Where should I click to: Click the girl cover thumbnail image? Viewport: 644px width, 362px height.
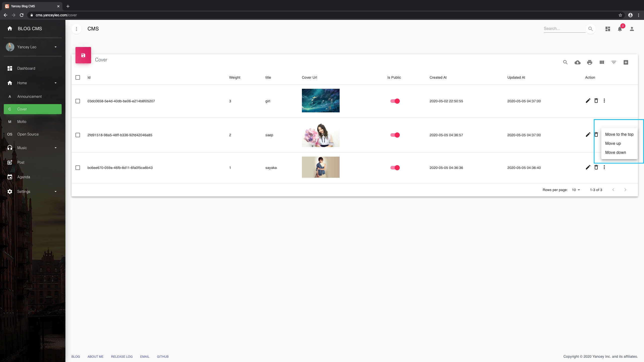pos(321,101)
